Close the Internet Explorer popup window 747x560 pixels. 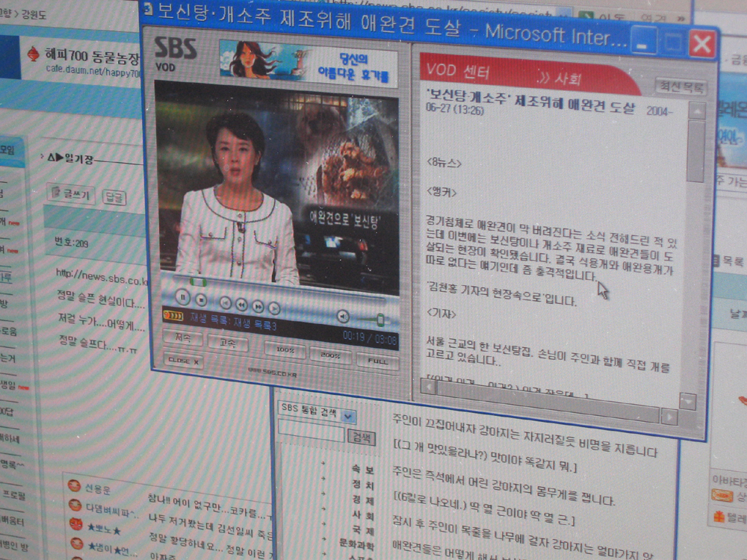tap(701, 44)
